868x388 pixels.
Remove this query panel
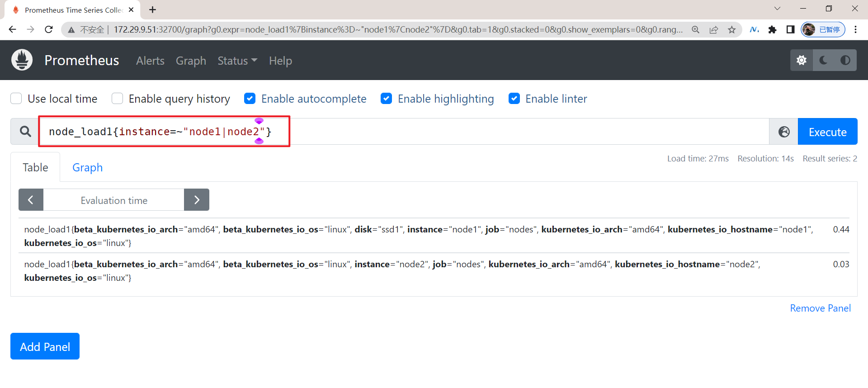pyautogui.click(x=820, y=308)
